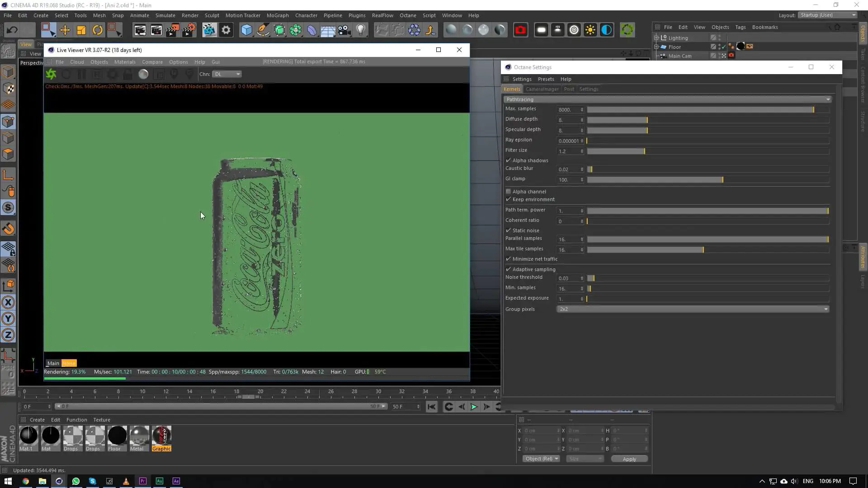The height and width of the screenshot is (488, 868).
Task: Adjust the Diffuse depth slider
Action: (708, 120)
